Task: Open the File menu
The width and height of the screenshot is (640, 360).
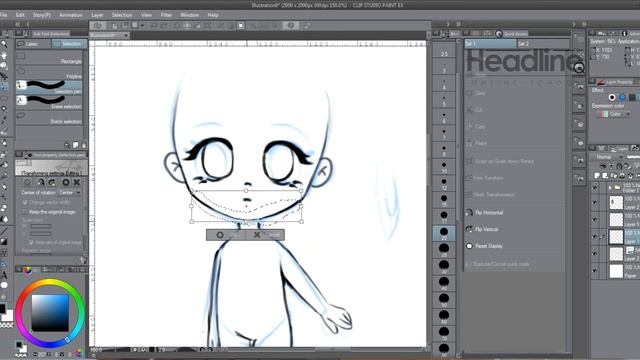Action: click(x=3, y=15)
